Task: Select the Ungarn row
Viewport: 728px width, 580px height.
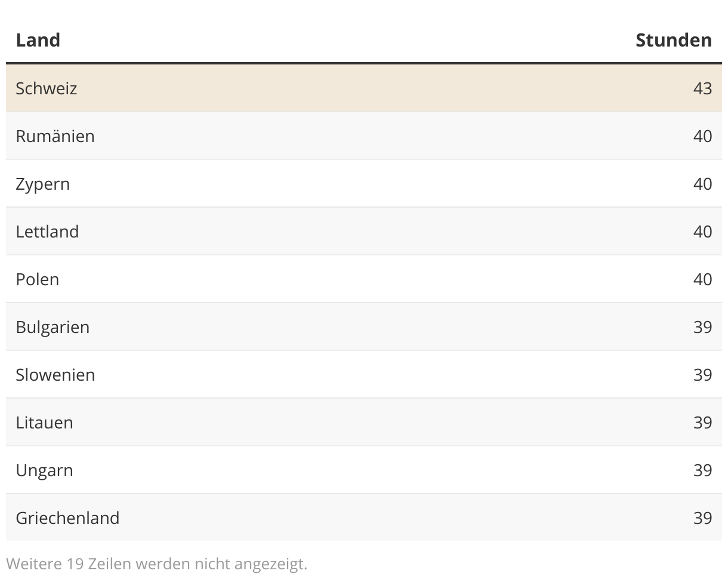Action: point(364,470)
